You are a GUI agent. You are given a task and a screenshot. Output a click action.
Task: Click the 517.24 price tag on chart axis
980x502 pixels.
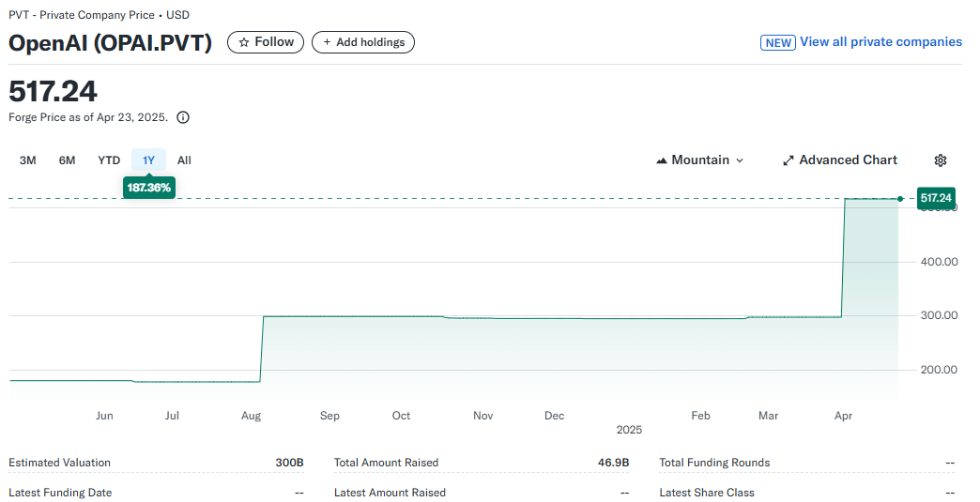click(936, 198)
